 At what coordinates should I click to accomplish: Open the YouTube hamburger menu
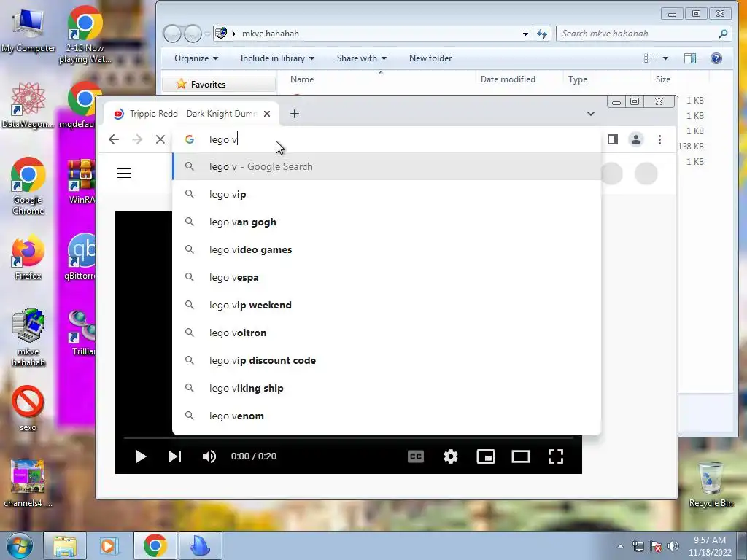coord(124,173)
